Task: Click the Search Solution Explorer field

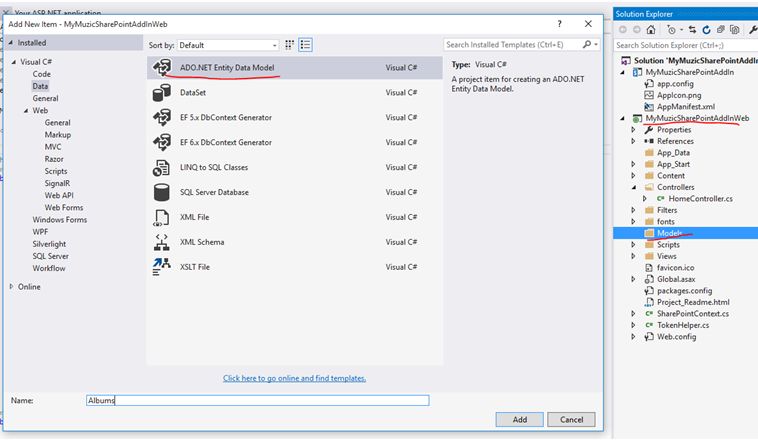Action: click(686, 45)
